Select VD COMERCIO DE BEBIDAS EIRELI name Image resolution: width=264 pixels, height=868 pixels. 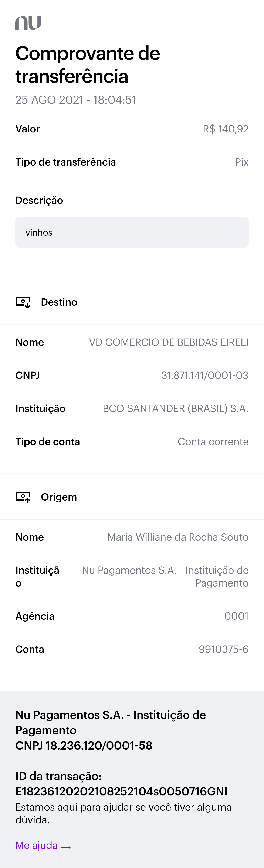(169, 342)
